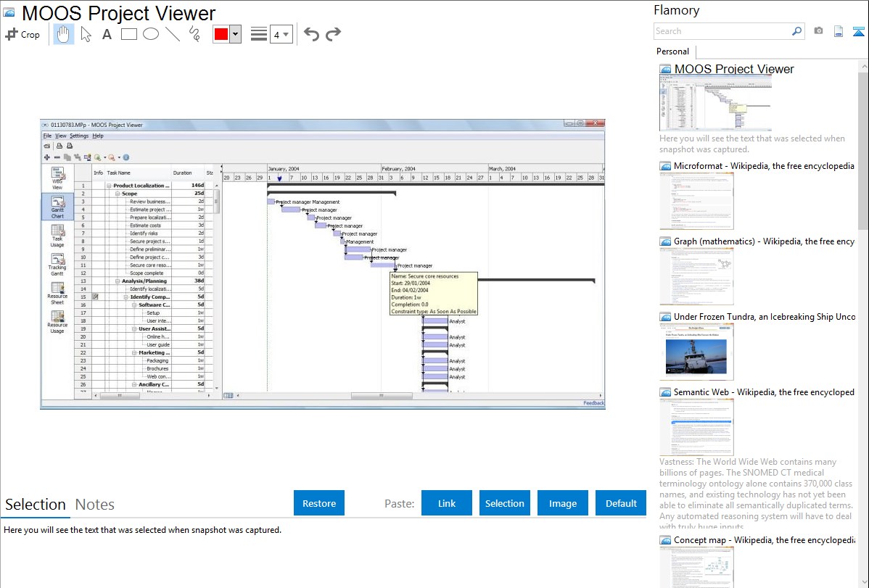Viewport: 869px width, 588px height.
Task: Open Semantic Web snapshot title
Action: click(764, 392)
